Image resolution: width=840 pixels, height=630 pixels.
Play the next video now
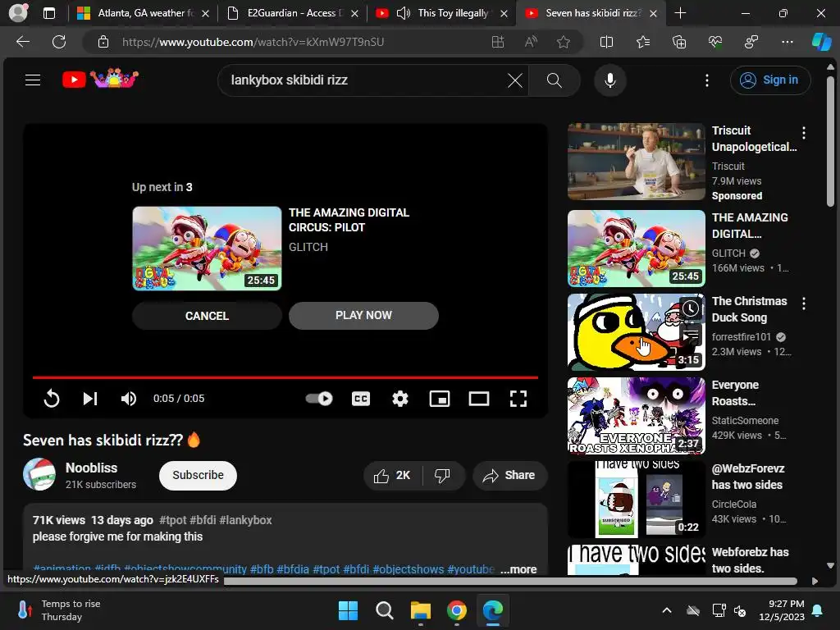(x=363, y=316)
